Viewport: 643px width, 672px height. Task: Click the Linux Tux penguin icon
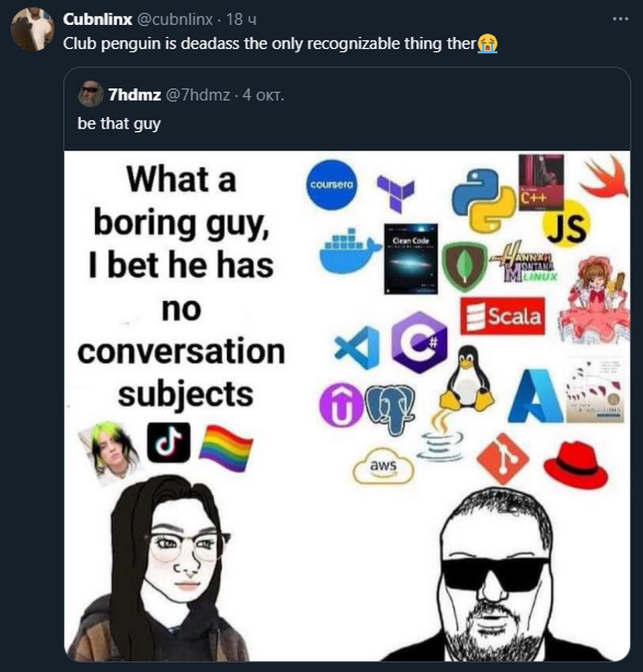click(467, 379)
